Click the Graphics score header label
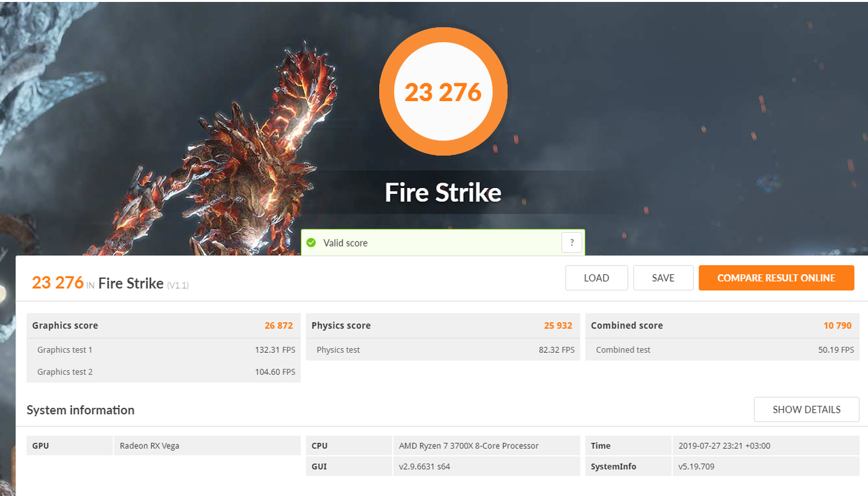This screenshot has width=868, height=496. 65,326
